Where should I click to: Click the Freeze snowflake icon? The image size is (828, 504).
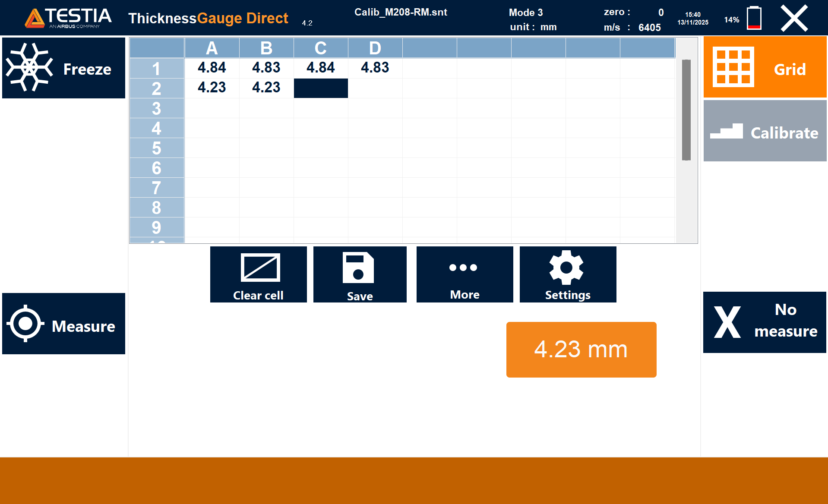click(29, 68)
